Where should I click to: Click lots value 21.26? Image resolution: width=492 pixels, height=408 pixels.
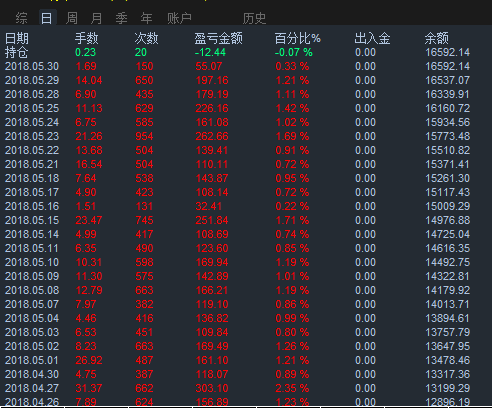click(x=89, y=136)
